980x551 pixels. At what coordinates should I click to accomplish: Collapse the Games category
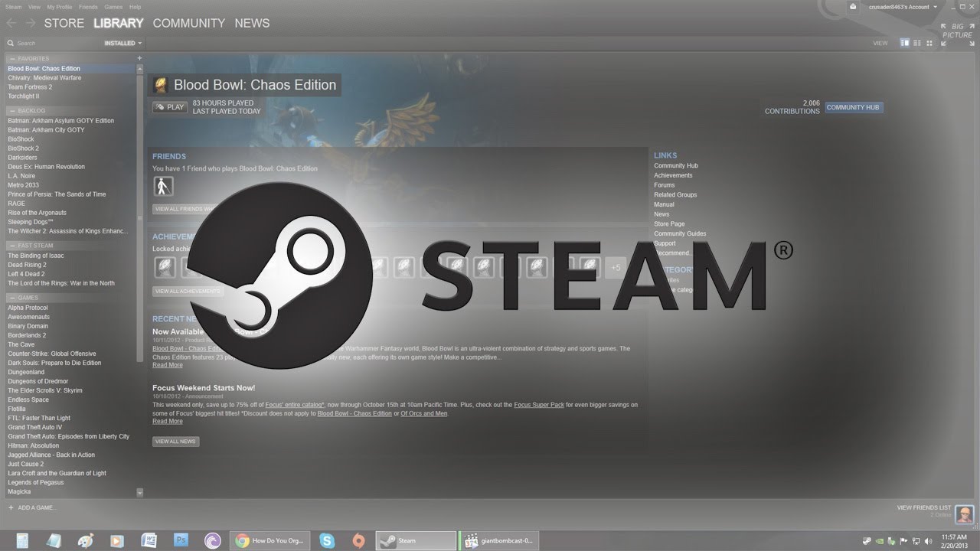point(12,298)
